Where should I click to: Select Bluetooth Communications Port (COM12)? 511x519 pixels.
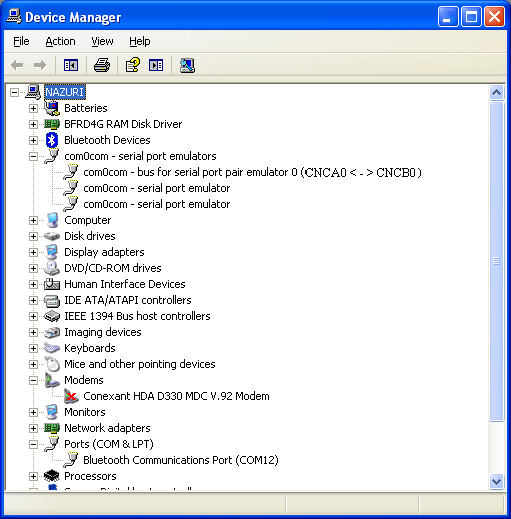pos(181,460)
